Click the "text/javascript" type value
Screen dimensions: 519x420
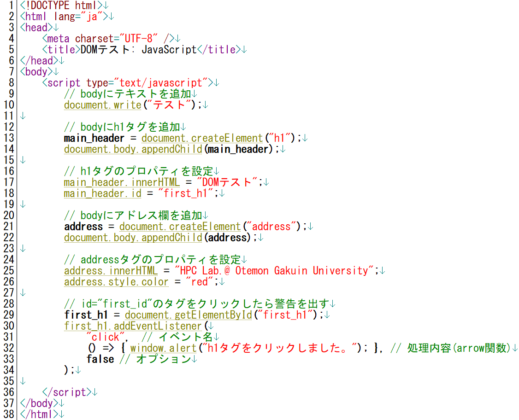(x=161, y=83)
